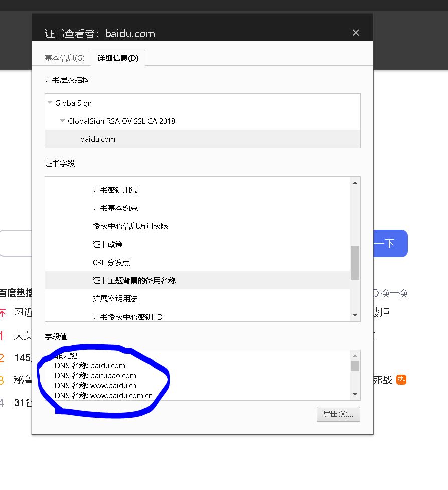Select the 证书主题背景的备用名称 field
This screenshot has height=490, width=448.
(x=198, y=281)
